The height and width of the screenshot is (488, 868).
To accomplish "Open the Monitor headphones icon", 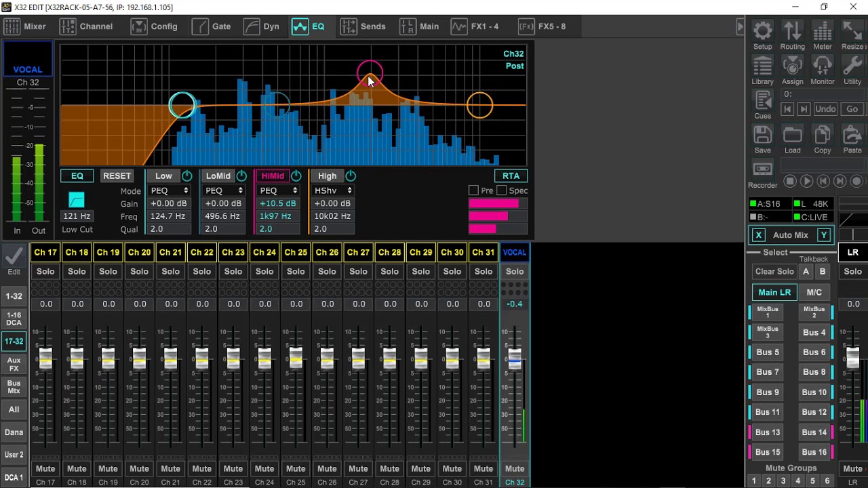I will pyautogui.click(x=822, y=66).
